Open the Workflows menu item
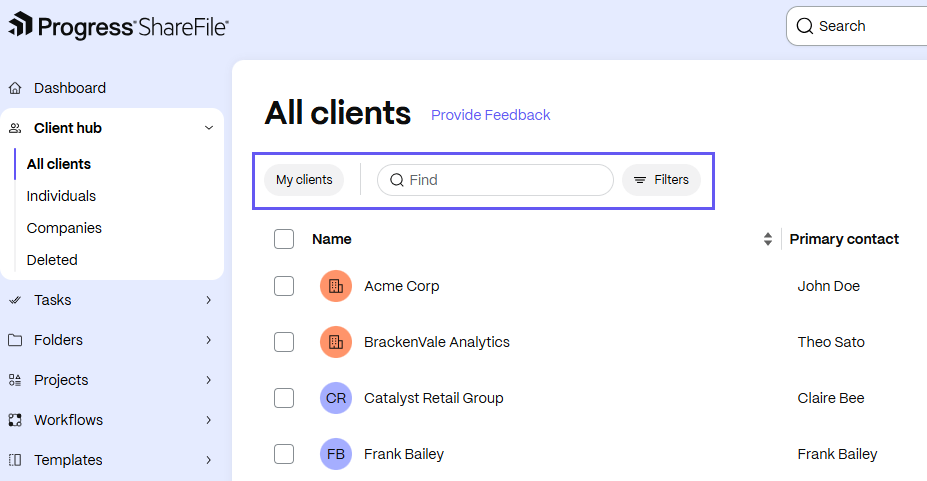927x481 pixels. coord(69,420)
